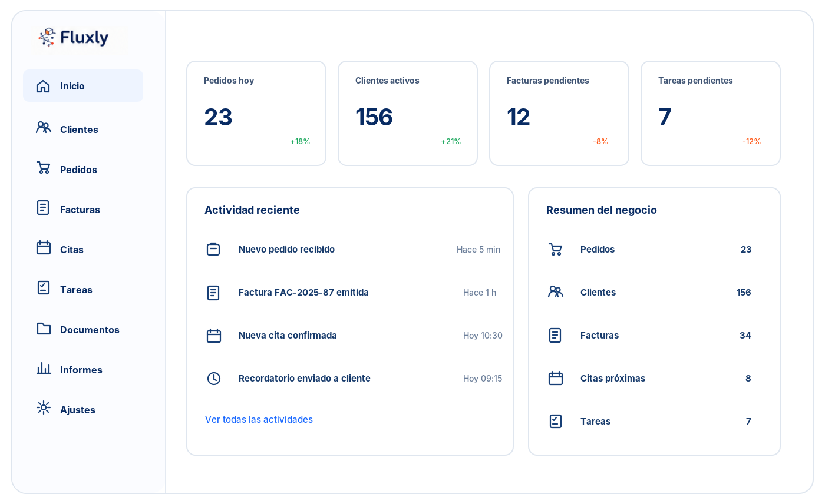
Task: Click the Facturas document icon in sidebar
Action: tap(43, 207)
